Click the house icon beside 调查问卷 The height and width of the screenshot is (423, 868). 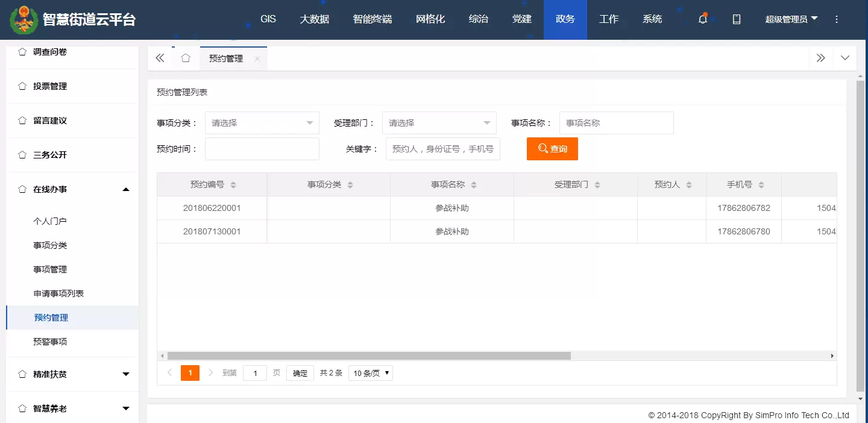tap(23, 52)
